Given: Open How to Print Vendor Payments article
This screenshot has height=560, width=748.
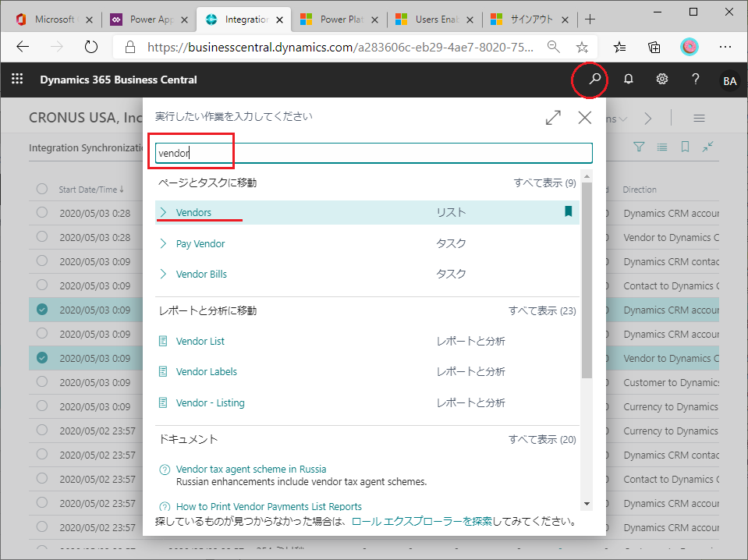Looking at the screenshot, I should (x=268, y=506).
